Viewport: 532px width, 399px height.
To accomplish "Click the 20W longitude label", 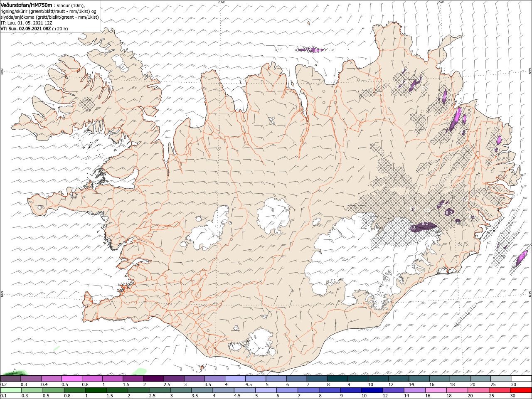I will 221,2.
